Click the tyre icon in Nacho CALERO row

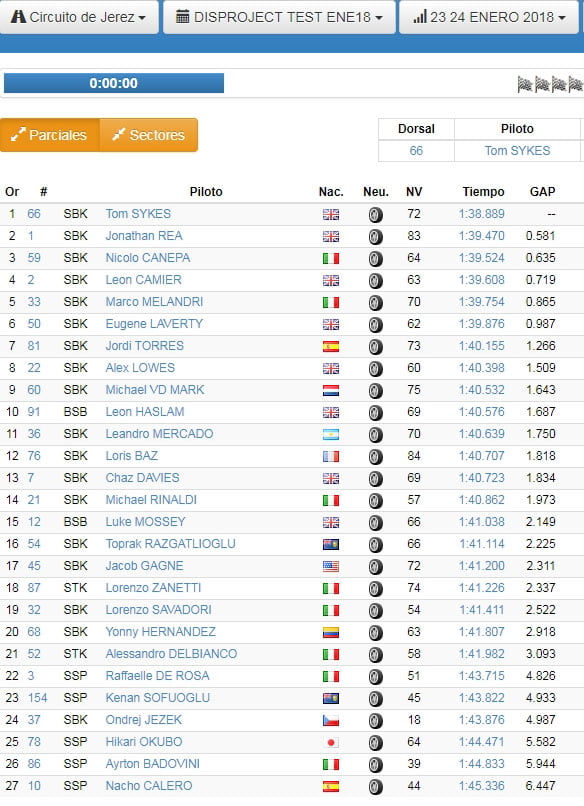click(x=376, y=786)
